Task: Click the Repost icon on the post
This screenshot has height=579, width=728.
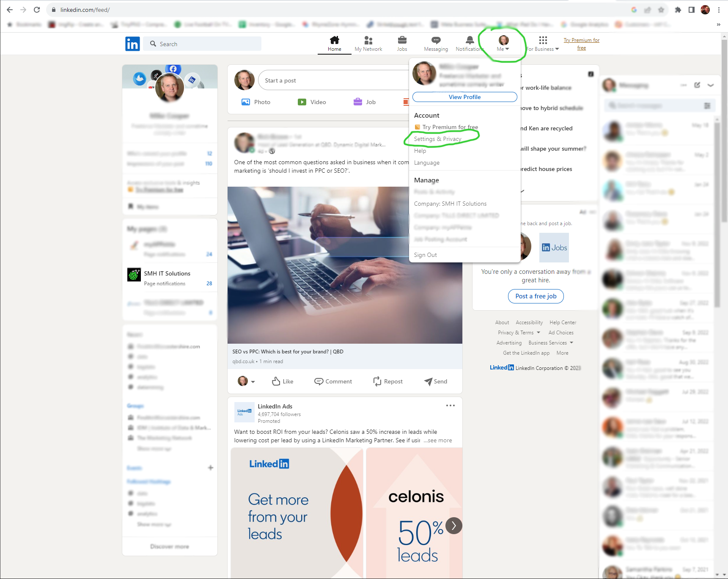Action: tap(377, 381)
